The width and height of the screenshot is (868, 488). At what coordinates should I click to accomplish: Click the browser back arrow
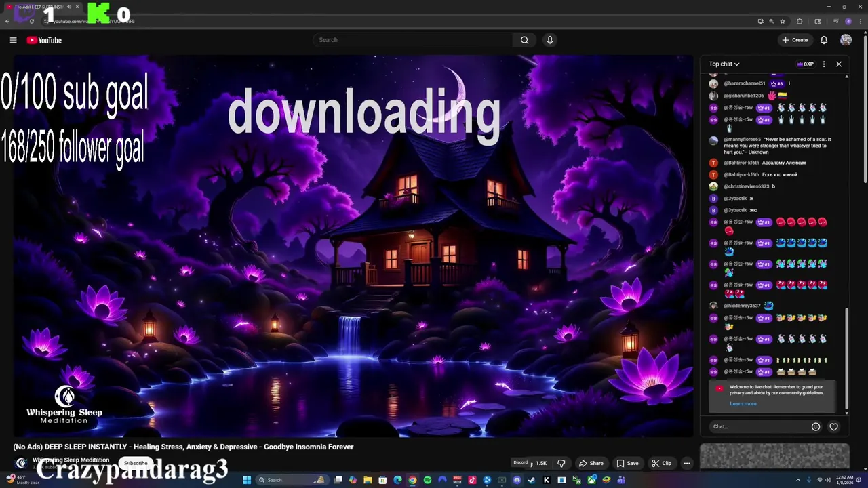pyautogui.click(x=7, y=21)
